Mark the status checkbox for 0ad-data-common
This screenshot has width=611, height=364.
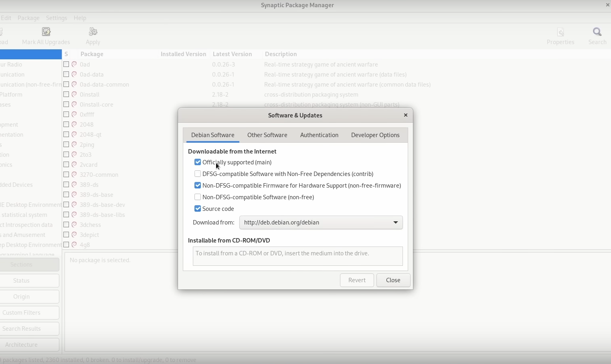[x=66, y=84]
